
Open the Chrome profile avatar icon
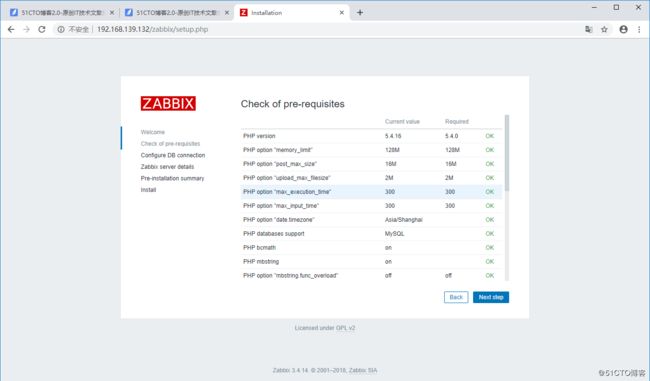tap(623, 29)
